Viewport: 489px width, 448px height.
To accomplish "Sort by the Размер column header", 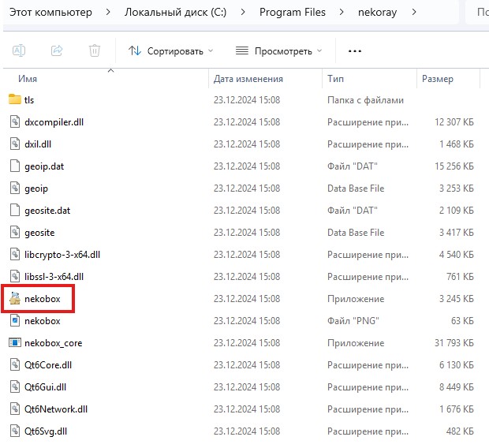I will click(438, 79).
